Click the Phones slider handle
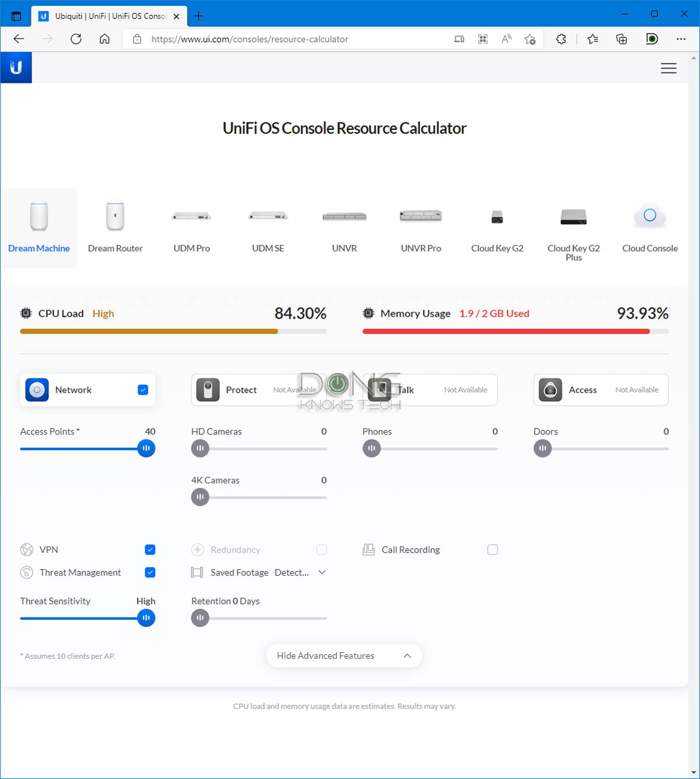The width and height of the screenshot is (700, 779). 372,448
